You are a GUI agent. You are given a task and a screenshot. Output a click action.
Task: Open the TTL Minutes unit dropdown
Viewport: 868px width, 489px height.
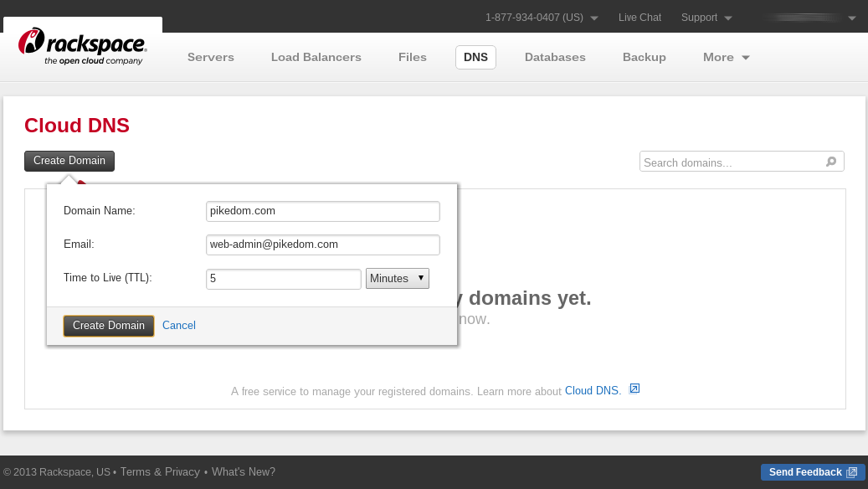pos(398,279)
